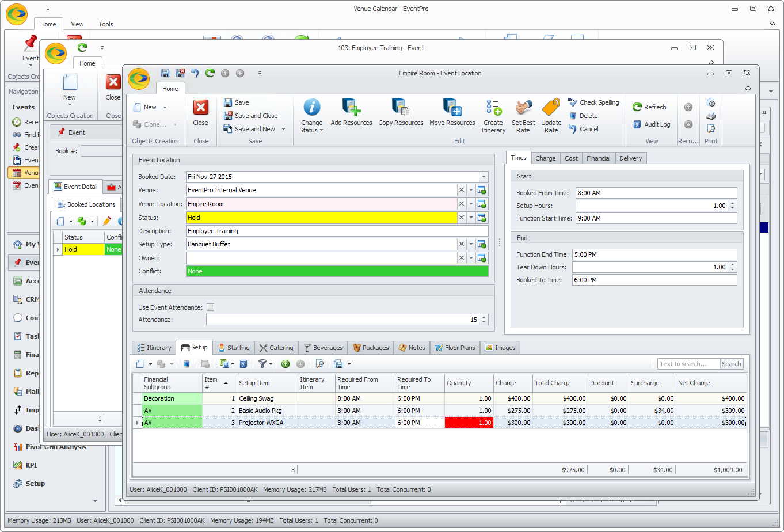The image size is (784, 532).
Task: Open Venue record button beside Venue field
Action: click(482, 190)
